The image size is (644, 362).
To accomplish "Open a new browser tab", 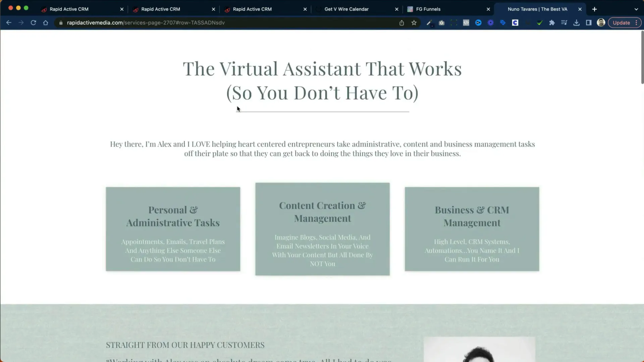I will pyautogui.click(x=594, y=9).
